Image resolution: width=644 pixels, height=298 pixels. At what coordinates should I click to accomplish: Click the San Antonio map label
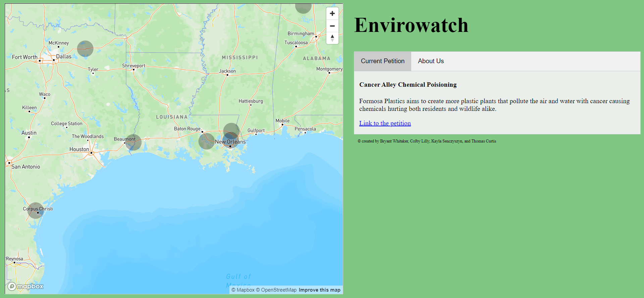point(26,167)
